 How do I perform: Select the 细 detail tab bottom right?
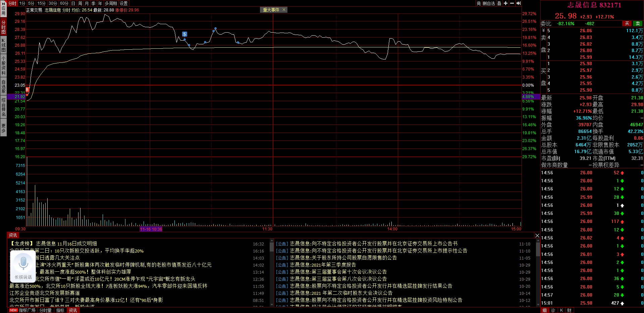coord(545,310)
